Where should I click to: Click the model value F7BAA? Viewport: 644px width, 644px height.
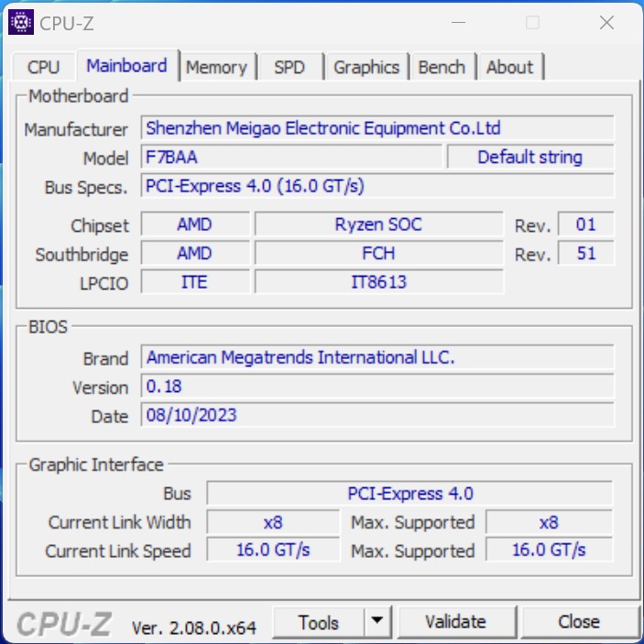click(291, 157)
